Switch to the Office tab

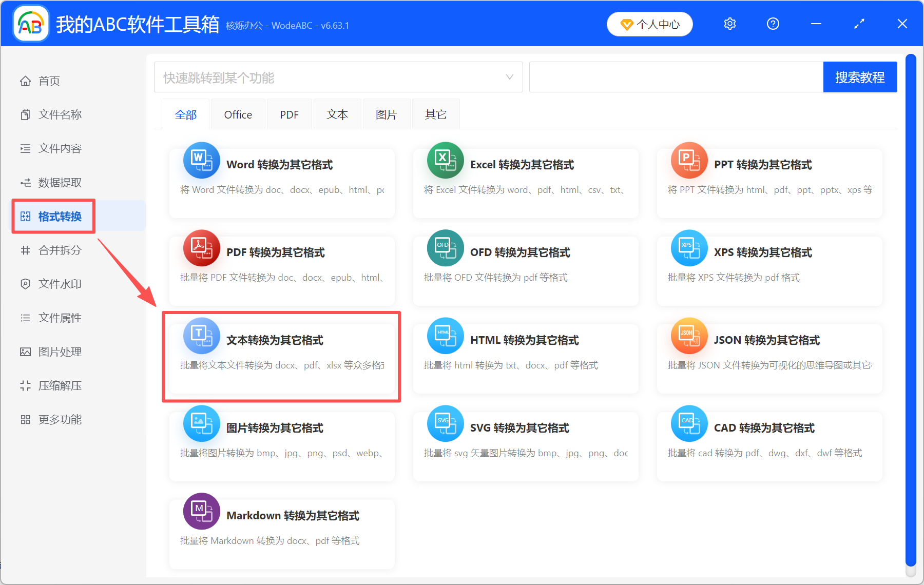click(x=238, y=114)
